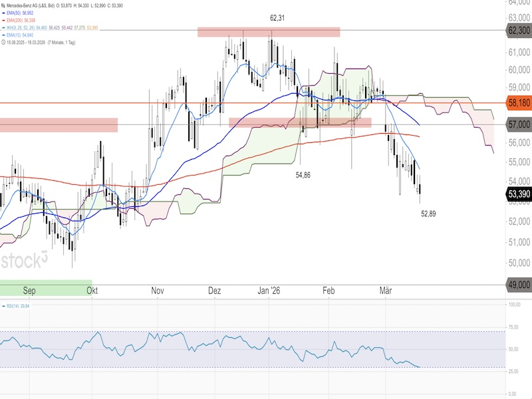Select the 57,000 horizontal level label
This screenshot has width=532, height=399.
tap(517, 124)
